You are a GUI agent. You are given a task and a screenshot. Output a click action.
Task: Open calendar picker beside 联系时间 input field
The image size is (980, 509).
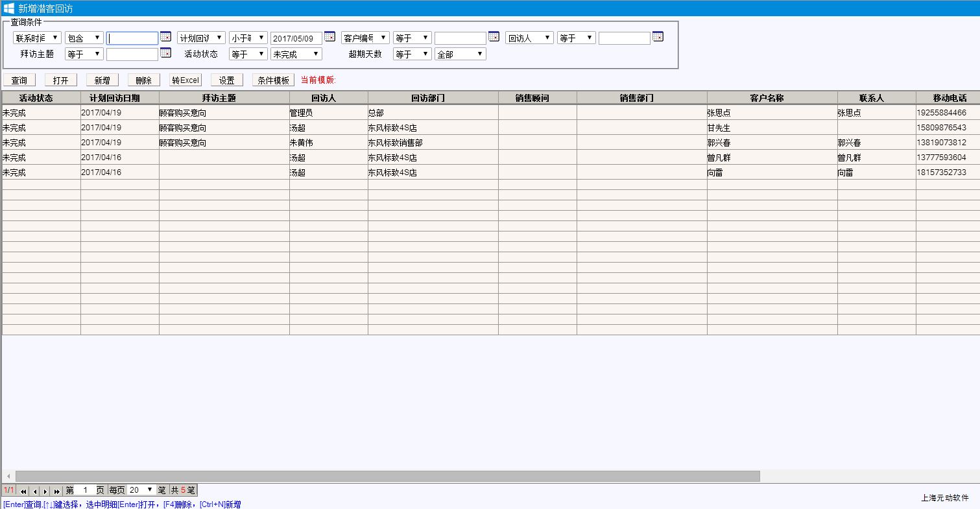(165, 36)
